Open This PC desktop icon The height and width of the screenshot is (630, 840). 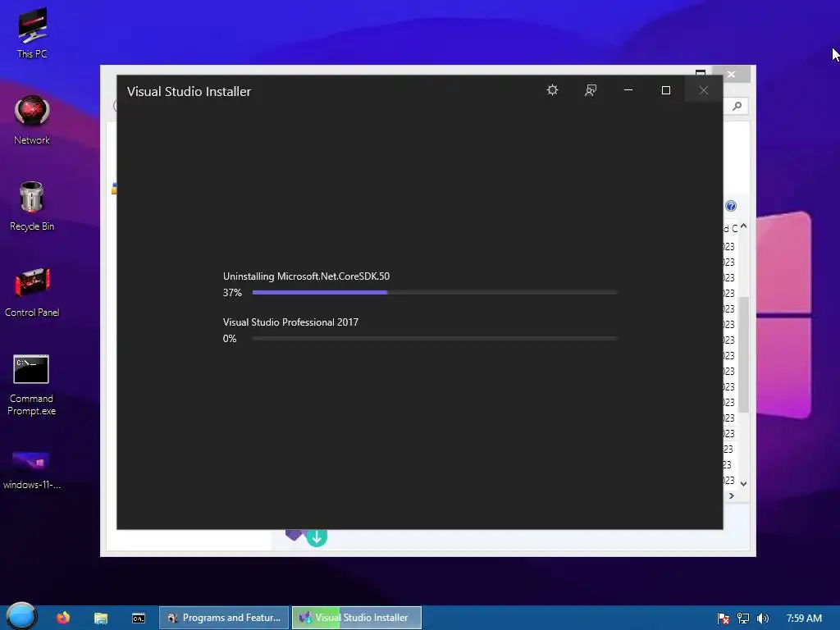coord(32,33)
